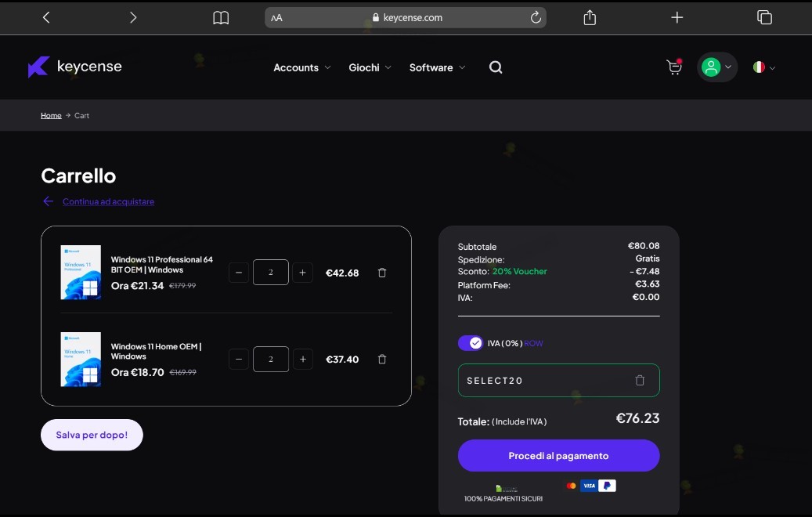The image size is (812, 517).
Task: Show all tabs overview icon
Action: coord(764,17)
